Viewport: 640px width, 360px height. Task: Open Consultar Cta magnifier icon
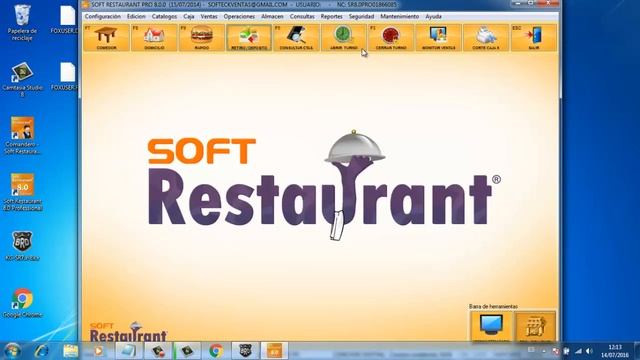click(296, 38)
